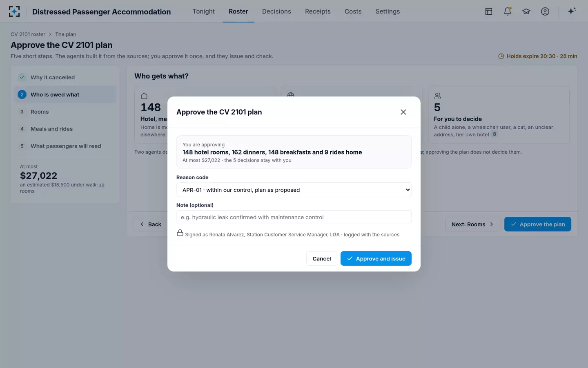Image resolution: width=588 pixels, height=368 pixels.
Task: Click the Back button
Action: tap(150, 224)
